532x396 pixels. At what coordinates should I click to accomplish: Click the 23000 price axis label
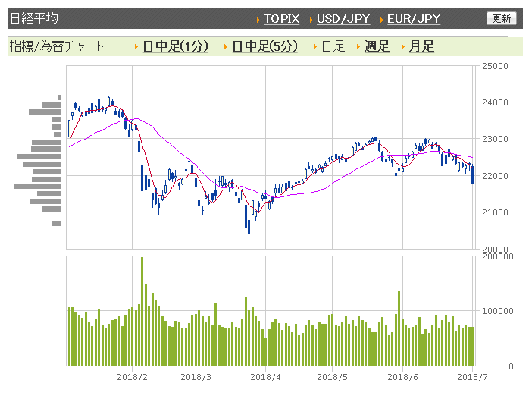pos(495,139)
